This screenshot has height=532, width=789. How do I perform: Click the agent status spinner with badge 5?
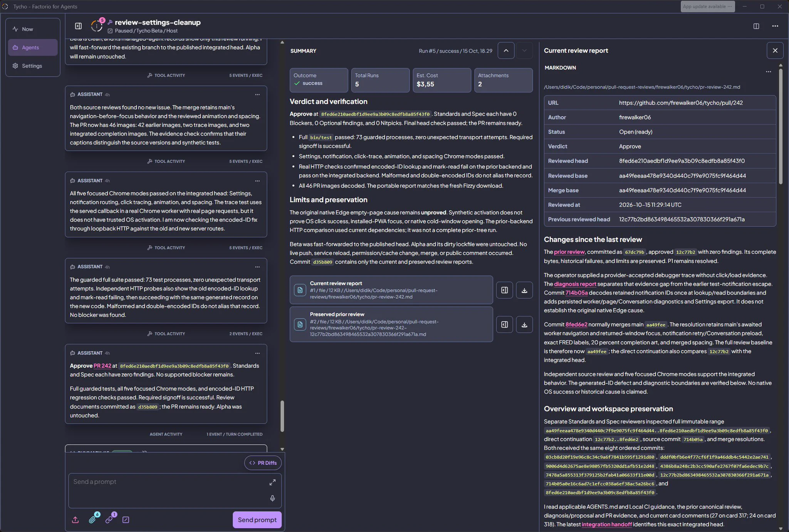(97, 25)
